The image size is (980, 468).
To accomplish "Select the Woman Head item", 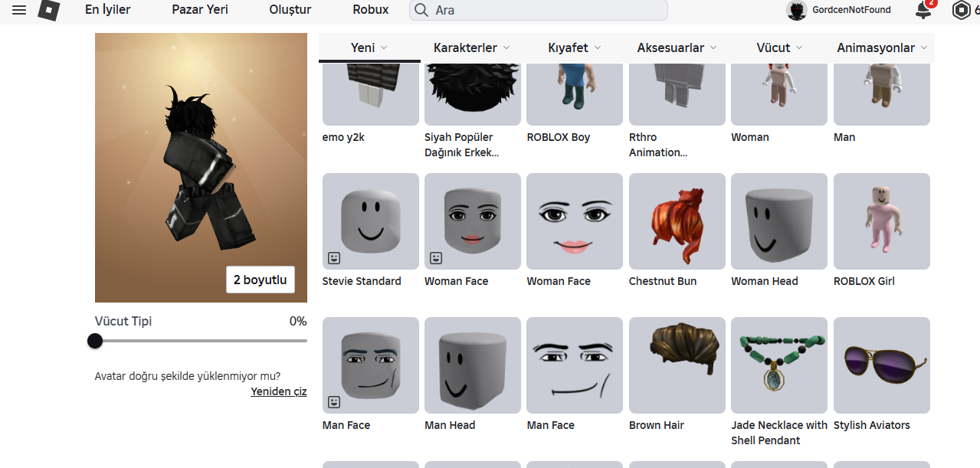I will click(779, 221).
